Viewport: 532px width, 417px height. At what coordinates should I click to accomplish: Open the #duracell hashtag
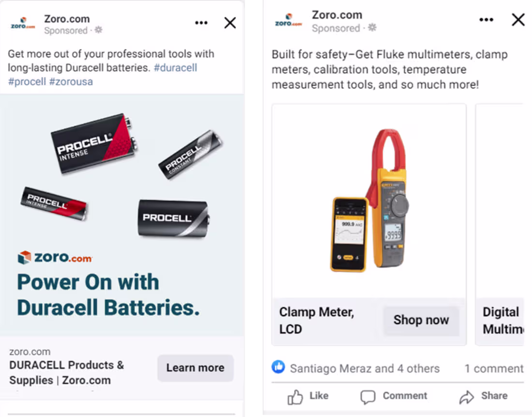click(175, 68)
